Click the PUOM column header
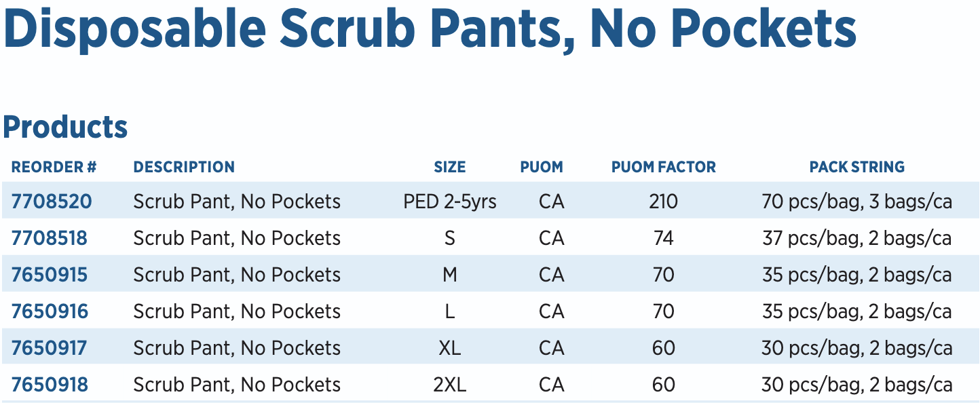 click(542, 167)
